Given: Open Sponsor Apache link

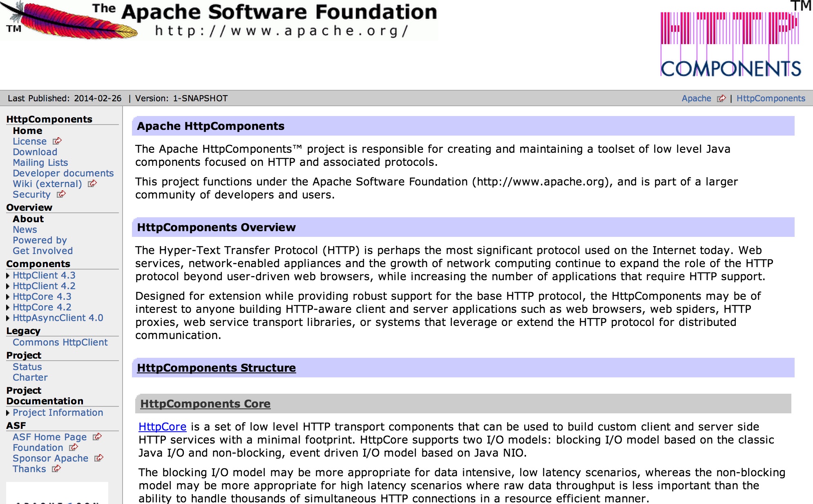Looking at the screenshot, I should pos(51,458).
